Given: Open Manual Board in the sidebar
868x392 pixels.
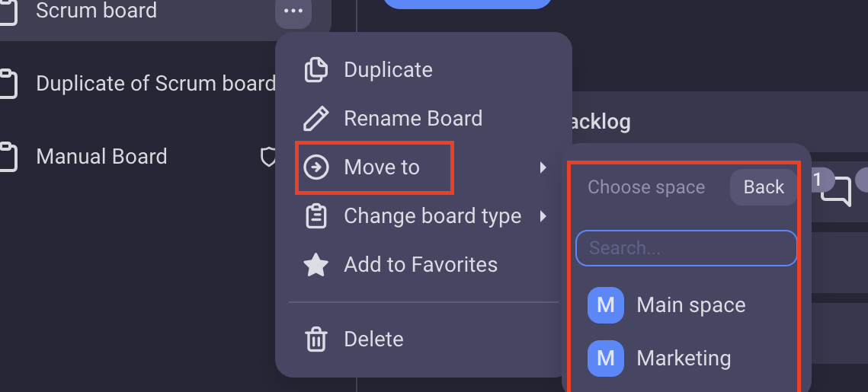Looking at the screenshot, I should 101,157.
